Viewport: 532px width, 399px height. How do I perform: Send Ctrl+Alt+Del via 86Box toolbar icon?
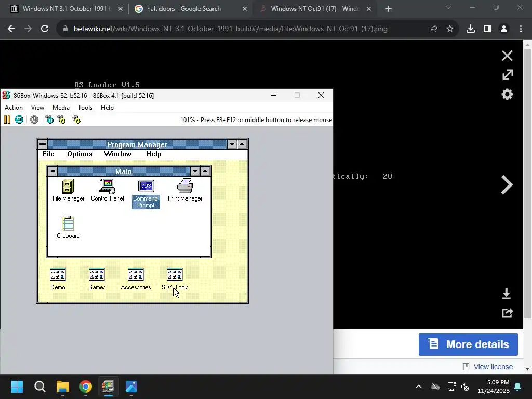[x=49, y=119]
